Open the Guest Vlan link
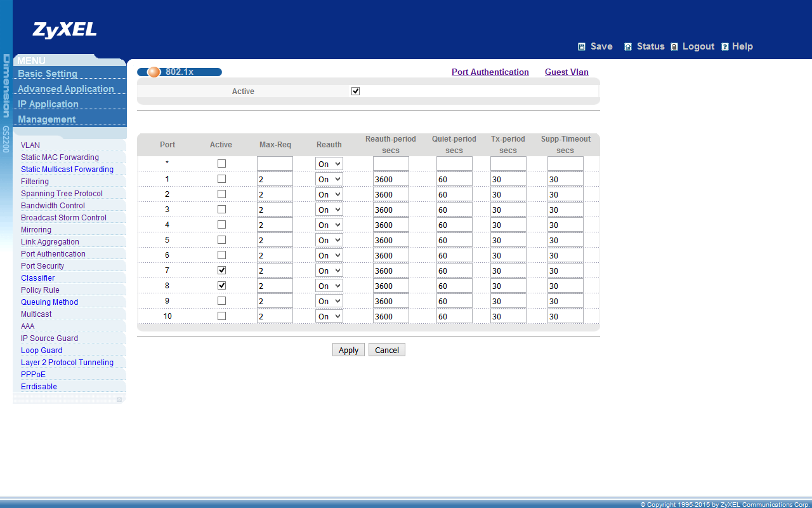This screenshot has width=812, height=508. pyautogui.click(x=566, y=72)
